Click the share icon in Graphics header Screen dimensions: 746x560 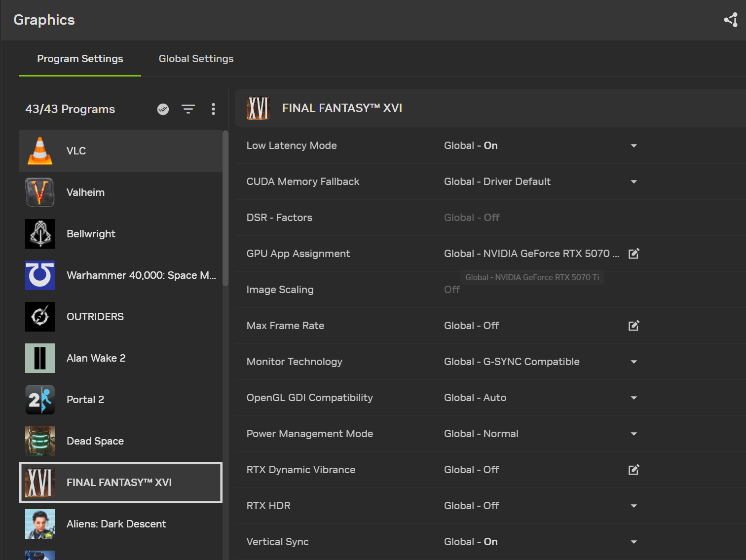coord(731,20)
